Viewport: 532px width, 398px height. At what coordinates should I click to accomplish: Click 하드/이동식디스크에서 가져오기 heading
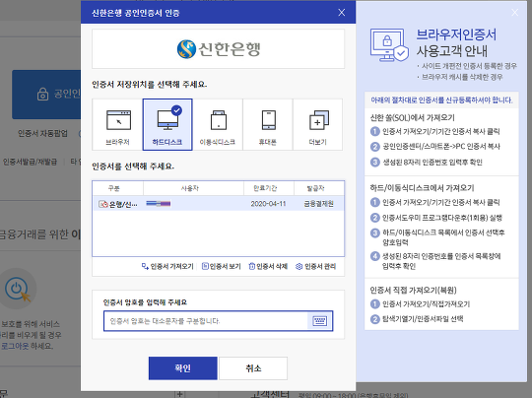coord(422,188)
